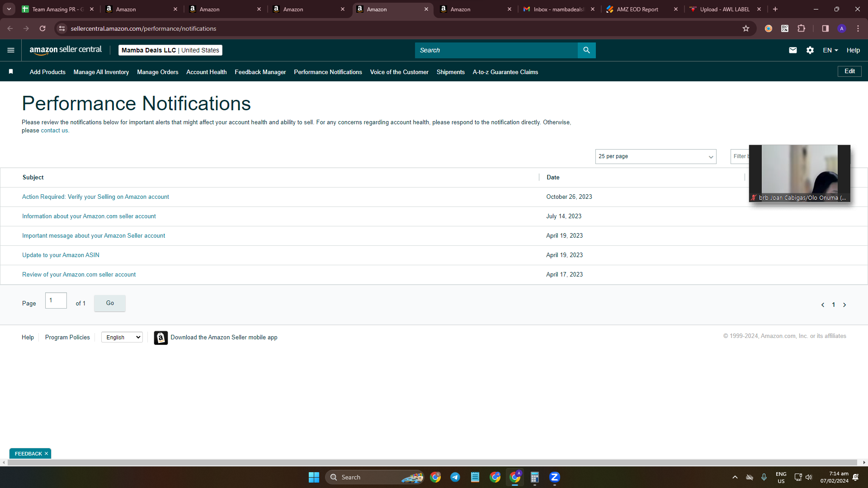Go to the previous notifications page arrow
868x488 pixels.
(x=823, y=305)
